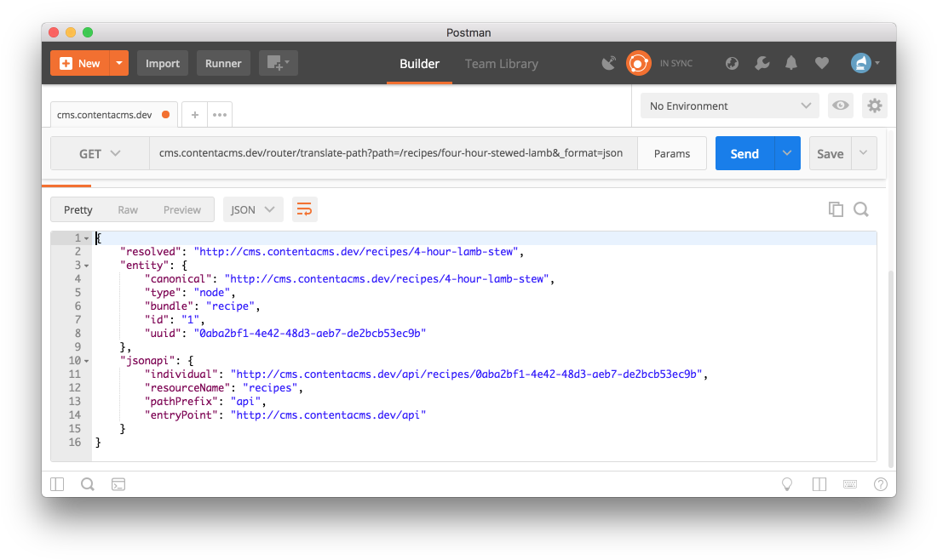The width and height of the screenshot is (937, 560).
Task: Switch to Team Library tab
Action: click(x=501, y=64)
